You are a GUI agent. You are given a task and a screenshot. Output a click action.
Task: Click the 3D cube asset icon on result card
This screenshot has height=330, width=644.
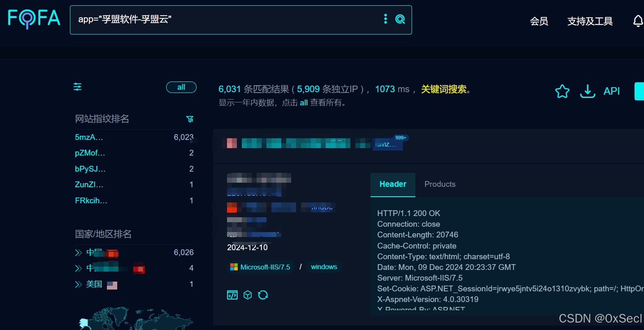(x=248, y=295)
